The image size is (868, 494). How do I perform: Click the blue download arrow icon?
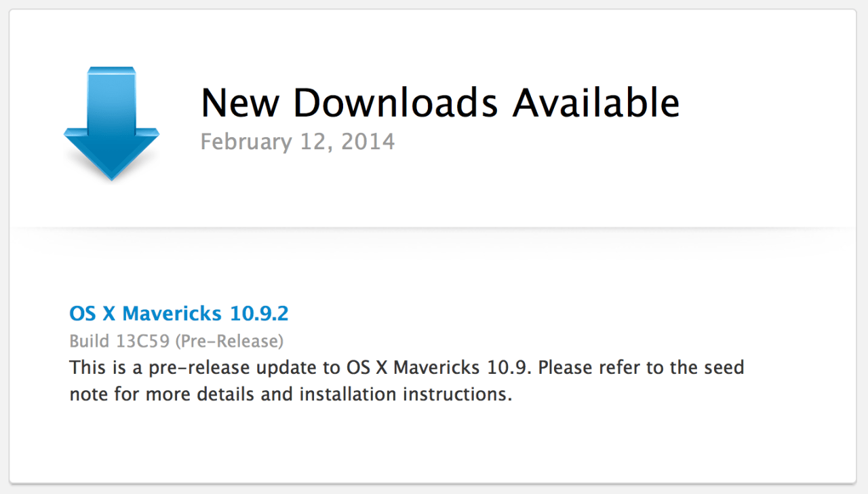(x=111, y=122)
